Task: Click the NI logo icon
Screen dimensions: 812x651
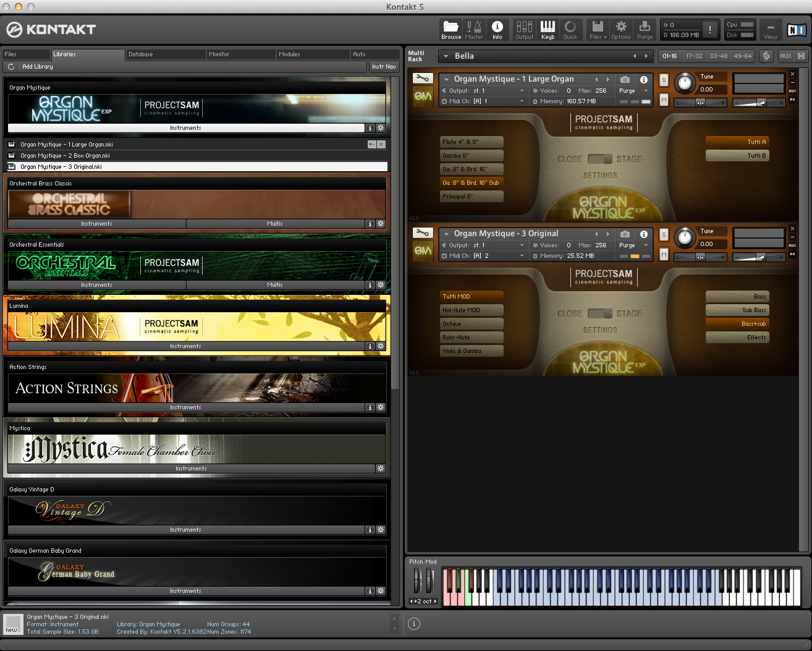Action: point(796,30)
